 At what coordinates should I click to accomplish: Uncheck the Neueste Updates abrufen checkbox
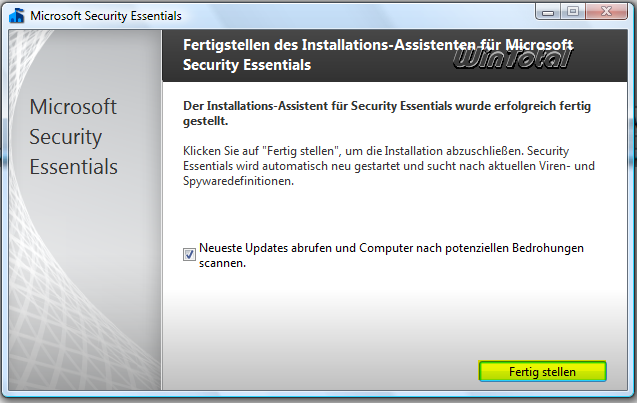click(x=189, y=254)
